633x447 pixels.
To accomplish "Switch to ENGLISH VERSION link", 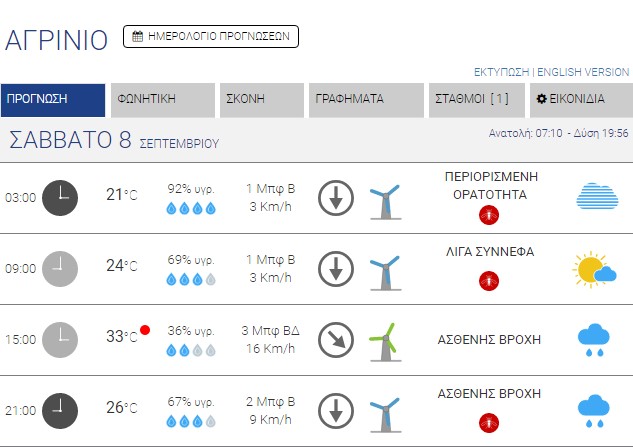I will coord(584,72).
